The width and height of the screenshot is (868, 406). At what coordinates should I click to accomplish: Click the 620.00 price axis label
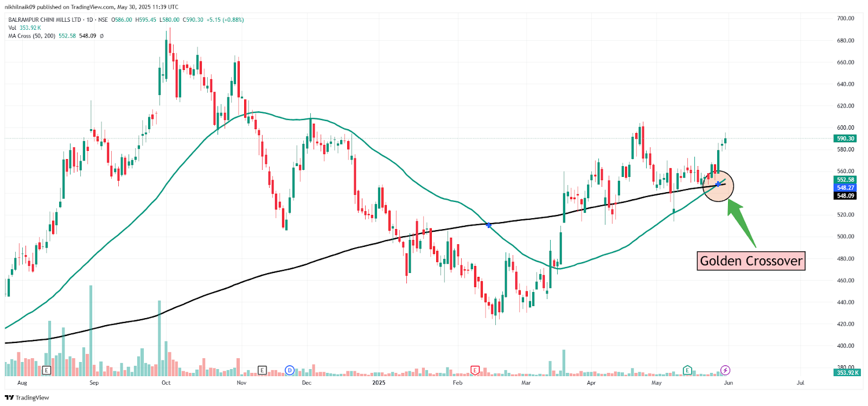pos(845,106)
